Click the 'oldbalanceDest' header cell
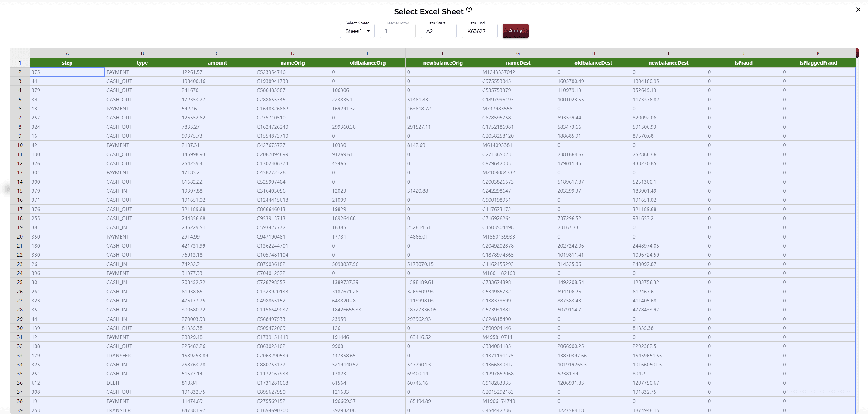868x414 pixels. click(593, 63)
